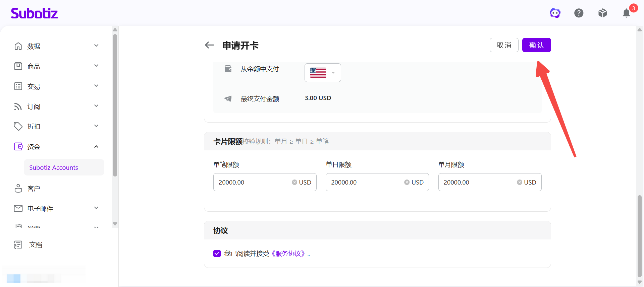Click the paper plane icon by 最终支付金额
644x287 pixels.
pyautogui.click(x=228, y=98)
